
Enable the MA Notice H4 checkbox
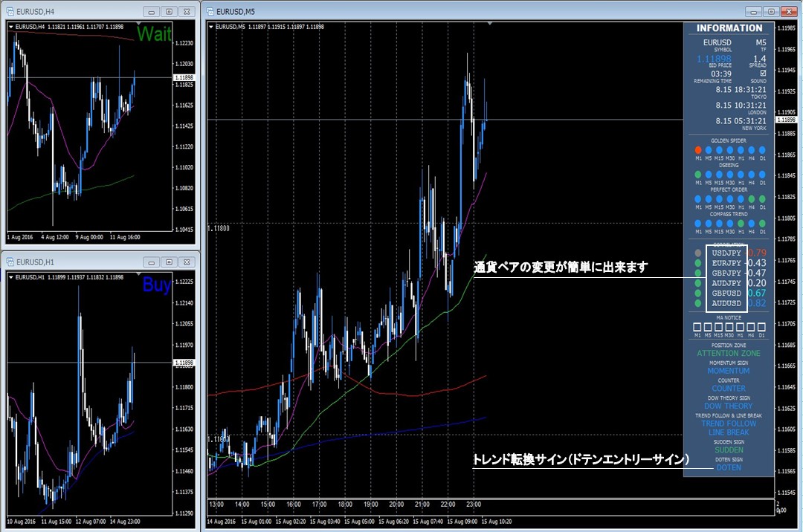coord(751,326)
